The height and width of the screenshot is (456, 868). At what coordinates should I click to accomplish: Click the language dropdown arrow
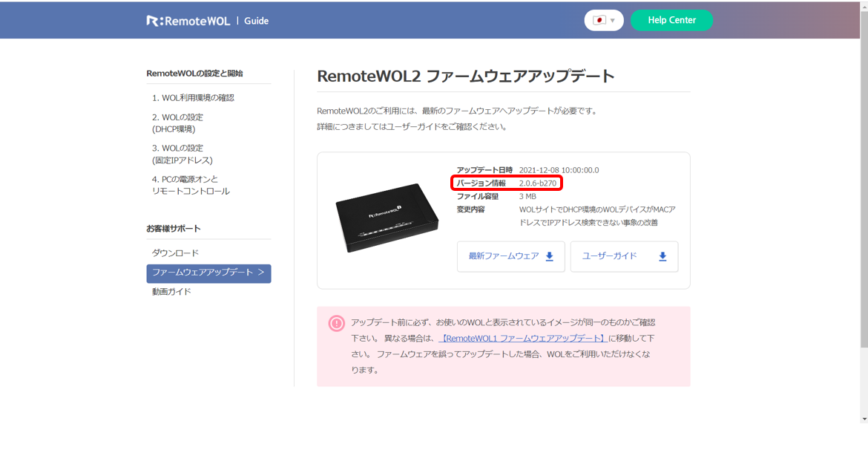[x=612, y=21]
